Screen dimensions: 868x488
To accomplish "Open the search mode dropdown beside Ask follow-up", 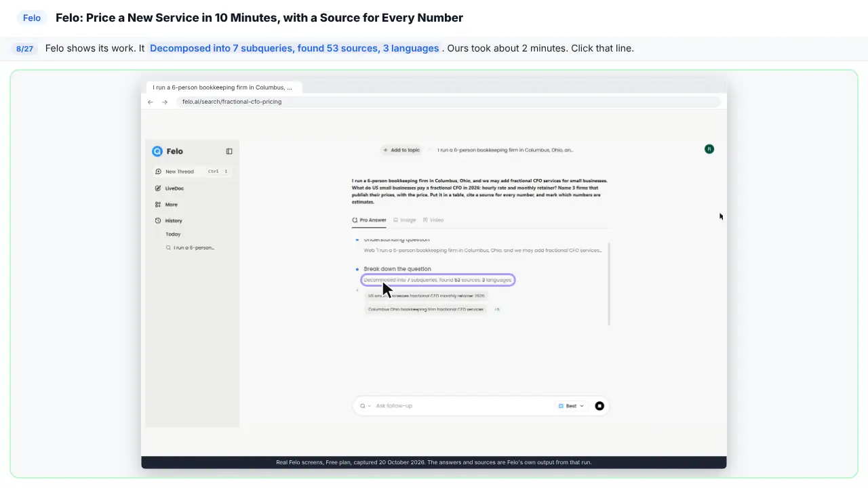I will point(366,406).
